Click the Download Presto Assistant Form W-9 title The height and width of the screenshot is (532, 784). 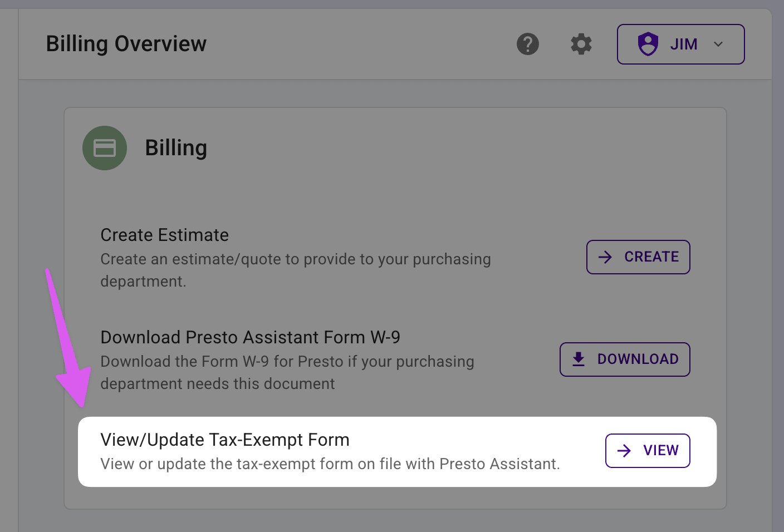(x=250, y=337)
